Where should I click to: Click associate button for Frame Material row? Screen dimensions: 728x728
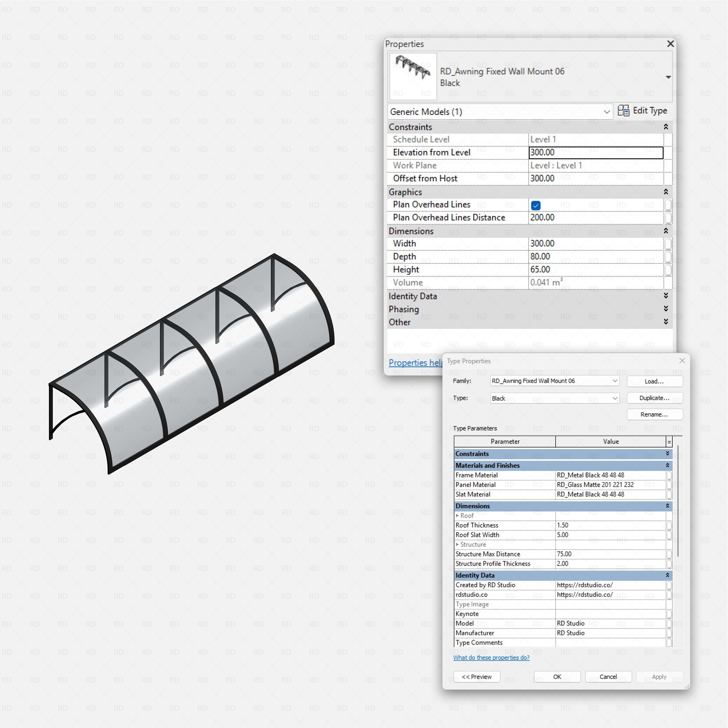[x=669, y=475]
